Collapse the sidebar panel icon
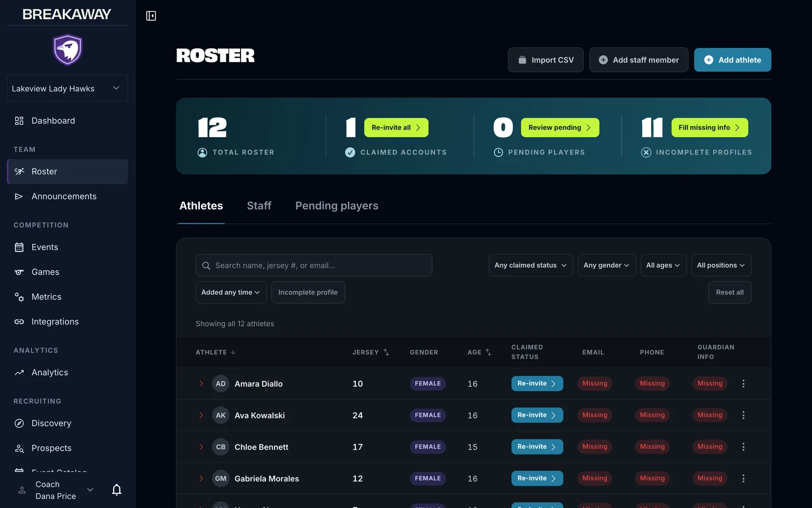Viewport: 812px width, 508px height. pos(151,16)
